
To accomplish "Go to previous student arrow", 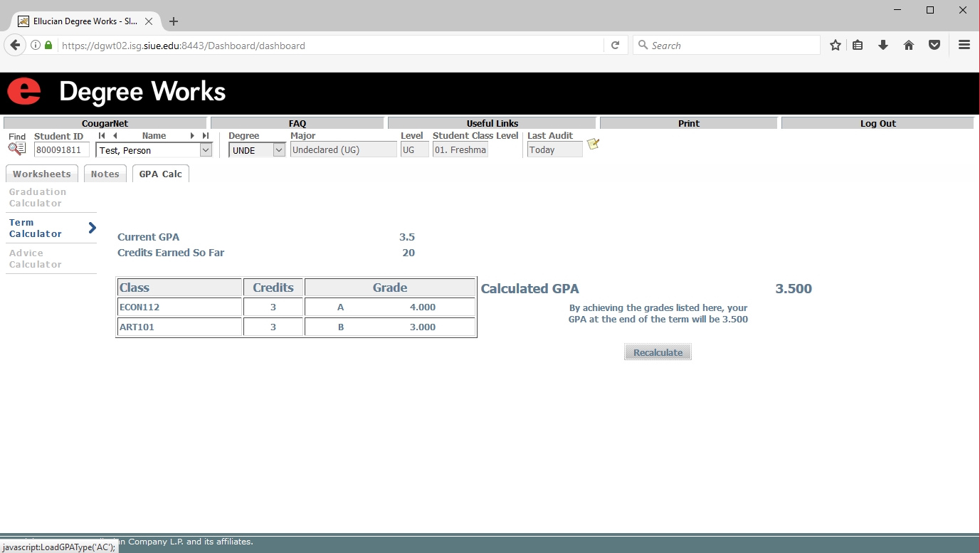I will point(115,136).
